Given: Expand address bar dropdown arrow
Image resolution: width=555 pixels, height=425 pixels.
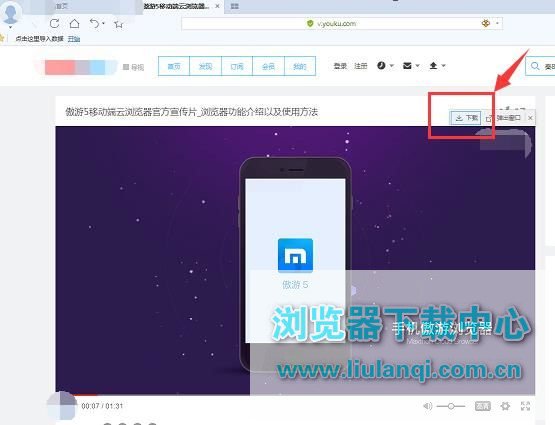Looking at the screenshot, I should coord(497,23).
